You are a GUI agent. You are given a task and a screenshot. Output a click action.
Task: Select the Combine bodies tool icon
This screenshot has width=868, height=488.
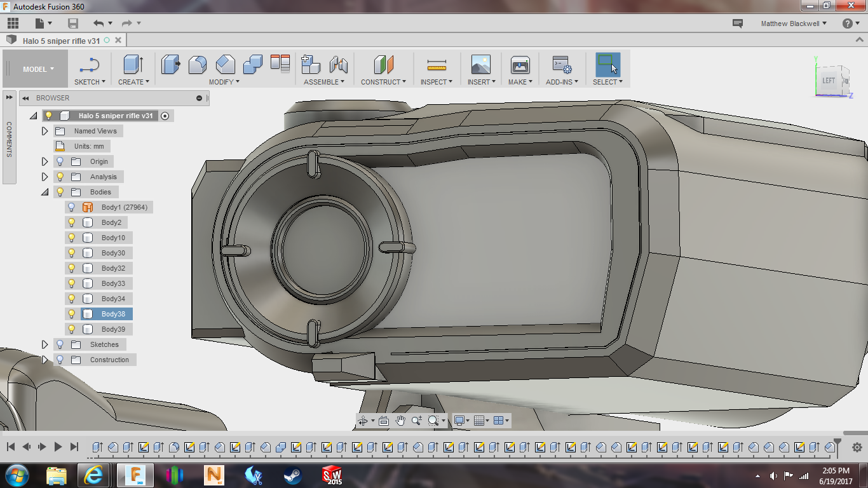pyautogui.click(x=253, y=64)
